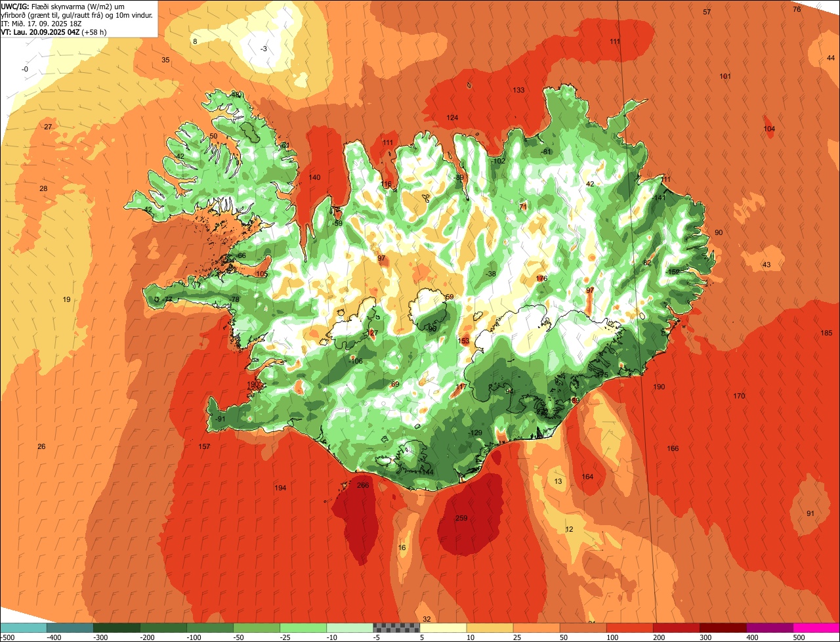Image resolution: width=840 pixels, height=642 pixels.
Task: Click the dark red legend swatch labeled 300
Action: point(723,628)
